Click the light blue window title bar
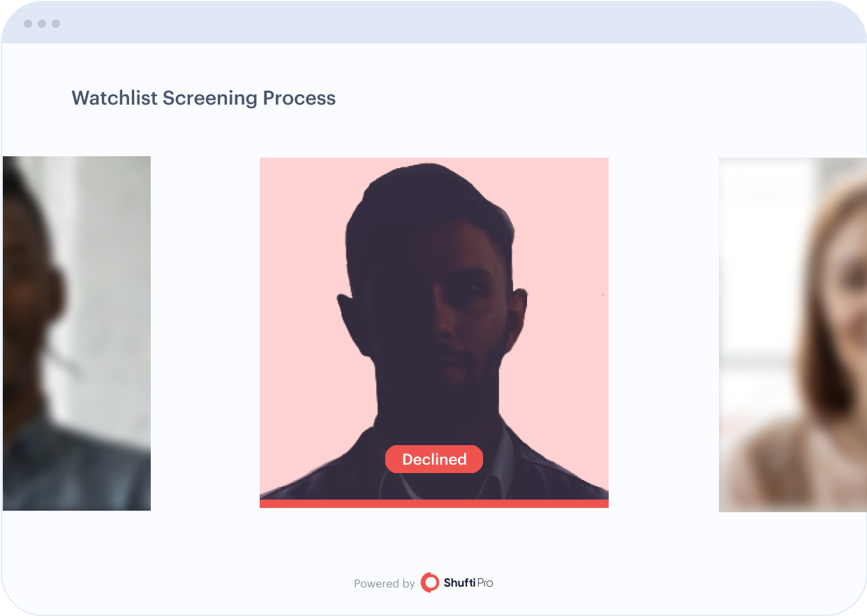Image resolution: width=867 pixels, height=616 pixels. point(433,23)
